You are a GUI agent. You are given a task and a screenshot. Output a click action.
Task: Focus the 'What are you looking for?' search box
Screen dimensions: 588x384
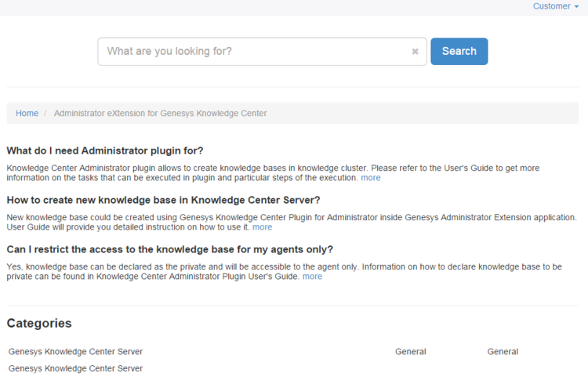point(262,52)
